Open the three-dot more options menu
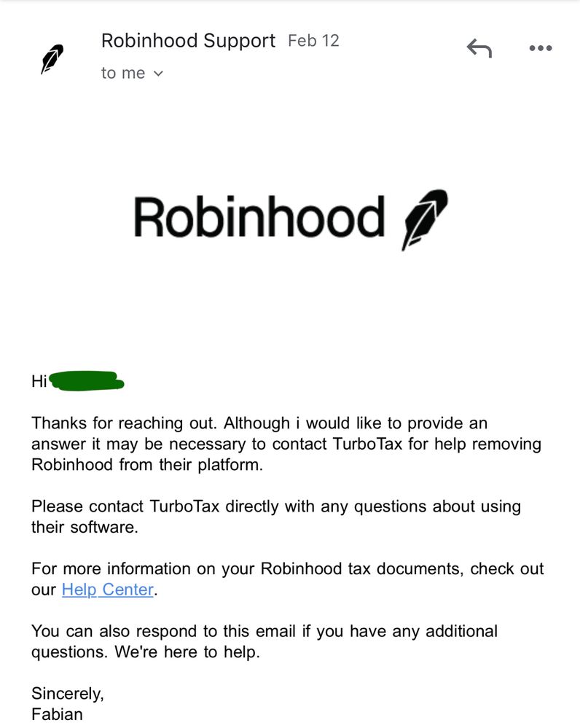The width and height of the screenshot is (580, 728). point(541,48)
